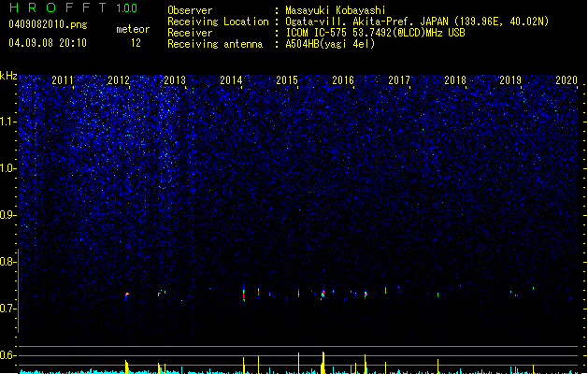Click the 0.6 kHz axis label
The height and width of the screenshot is (374, 588).
tap(7, 355)
